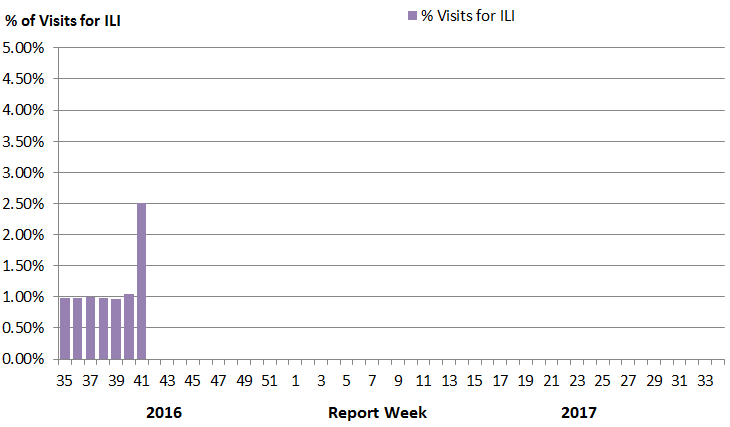Click the 3.50% y-axis label
The image size is (730, 427).
[x=25, y=141]
